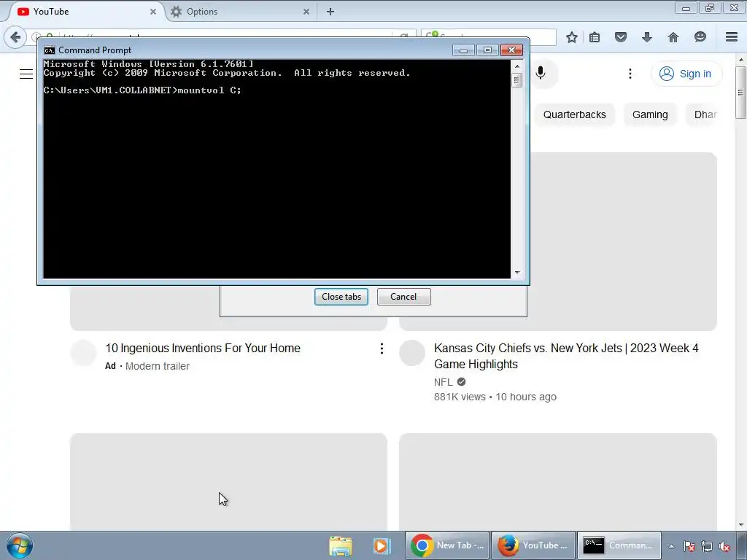The image size is (747, 560).
Task: Switch to Firefox YouTube taskbar button
Action: (x=533, y=545)
